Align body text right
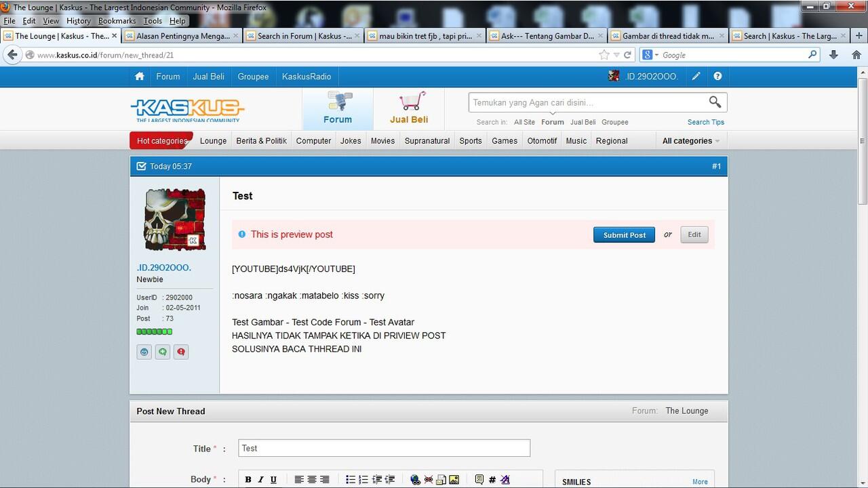This screenshot has width=868, height=488. 325,480
